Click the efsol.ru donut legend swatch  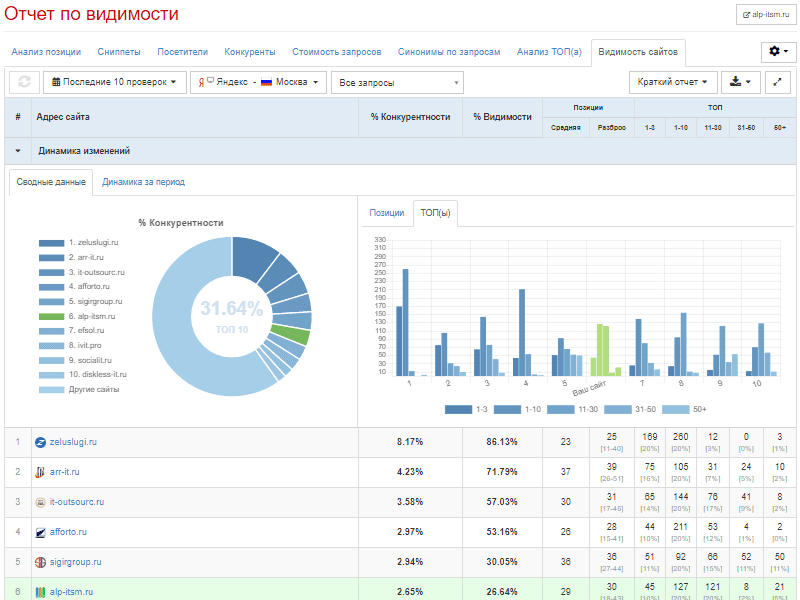point(52,332)
